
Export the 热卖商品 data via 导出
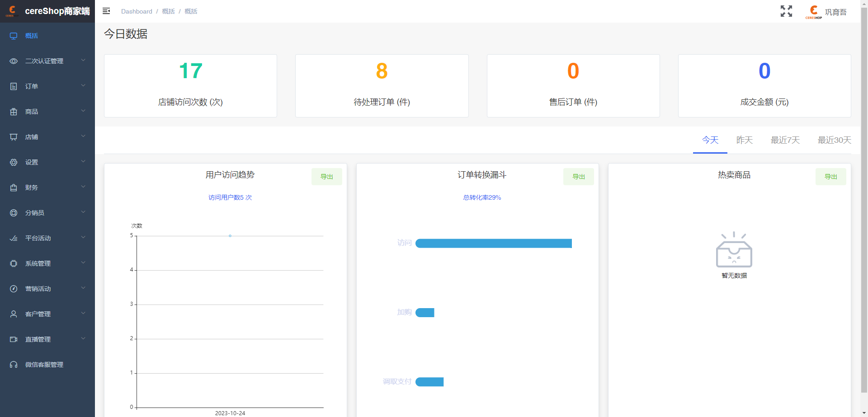tap(830, 177)
